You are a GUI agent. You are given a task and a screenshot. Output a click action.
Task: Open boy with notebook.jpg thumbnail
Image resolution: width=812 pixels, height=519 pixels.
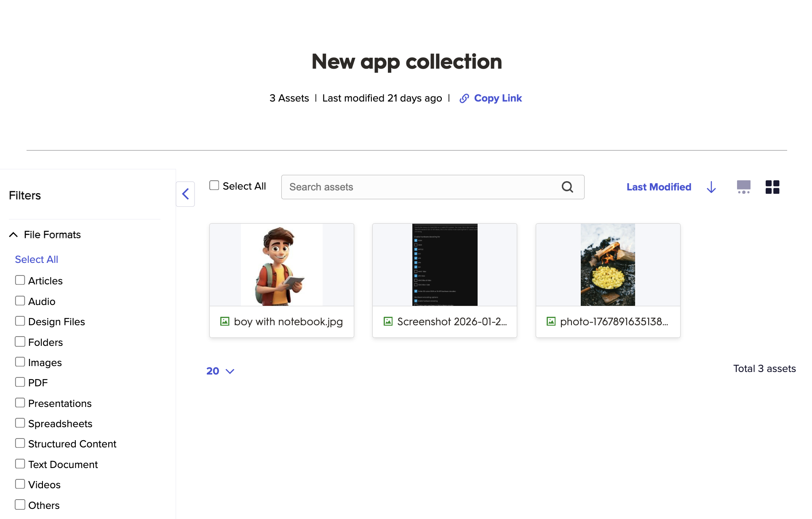point(281,265)
